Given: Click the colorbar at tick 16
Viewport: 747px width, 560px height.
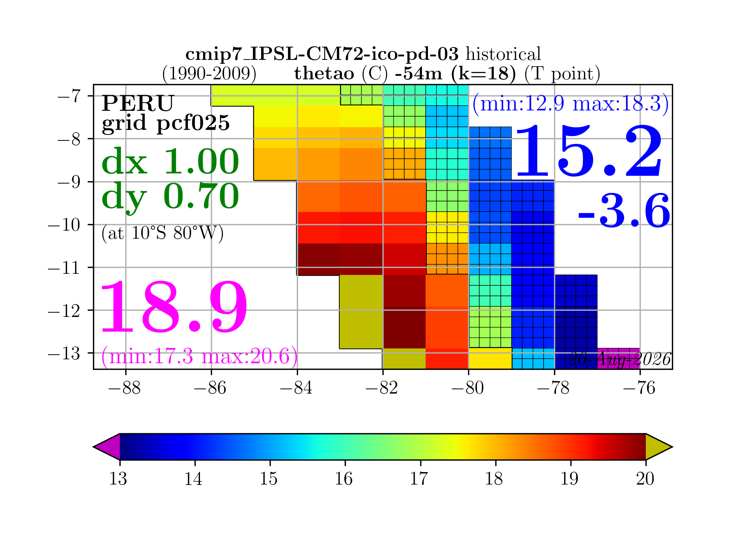Looking at the screenshot, I should (345, 447).
